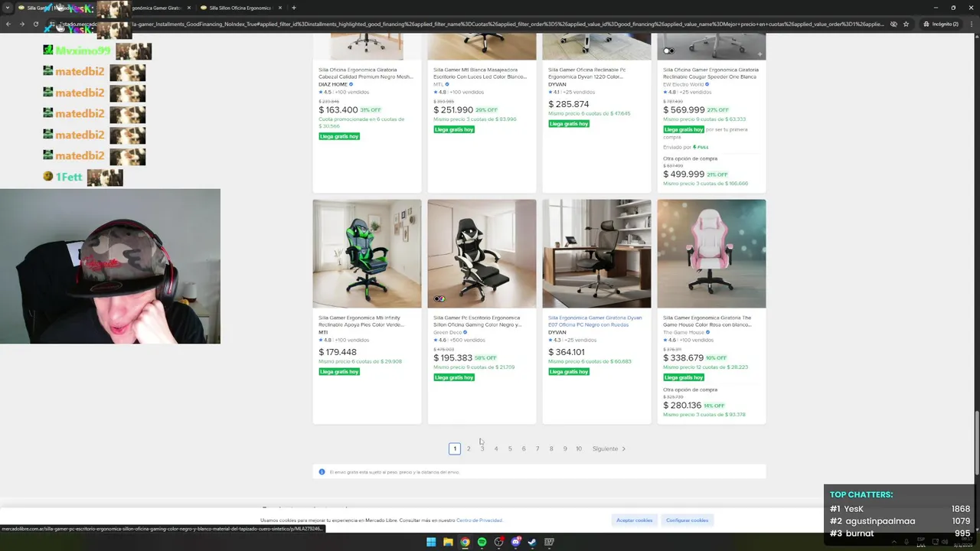Open Silla Oficina Gamer Cougar Speeder One title
980x551 pixels.
coord(710,73)
